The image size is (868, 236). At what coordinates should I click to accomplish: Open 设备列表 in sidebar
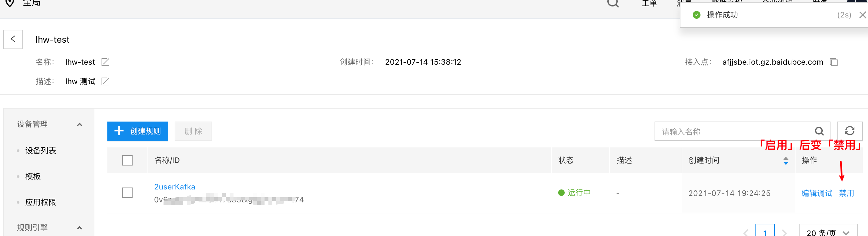pos(40,150)
